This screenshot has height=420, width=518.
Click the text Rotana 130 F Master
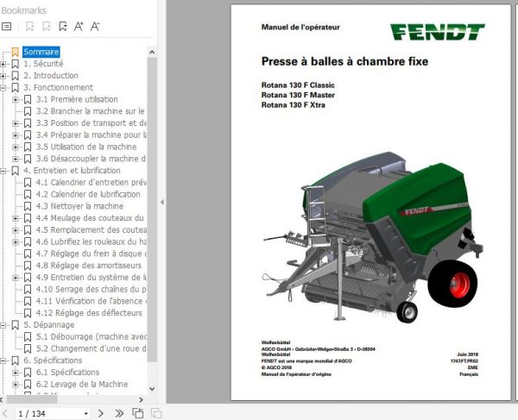(298, 95)
